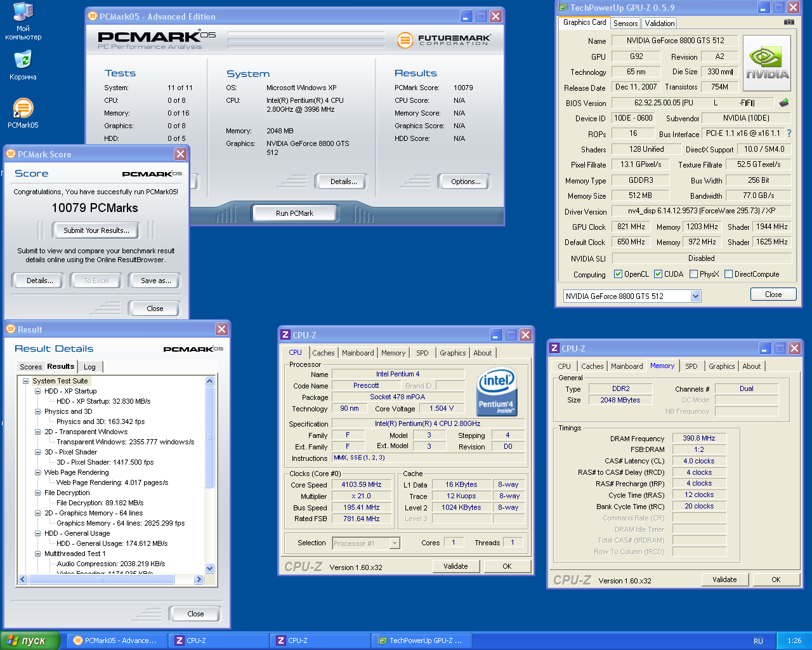The image size is (812, 650).
Task: Click the Futuremark logo in PCMark05
Action: 444,40
